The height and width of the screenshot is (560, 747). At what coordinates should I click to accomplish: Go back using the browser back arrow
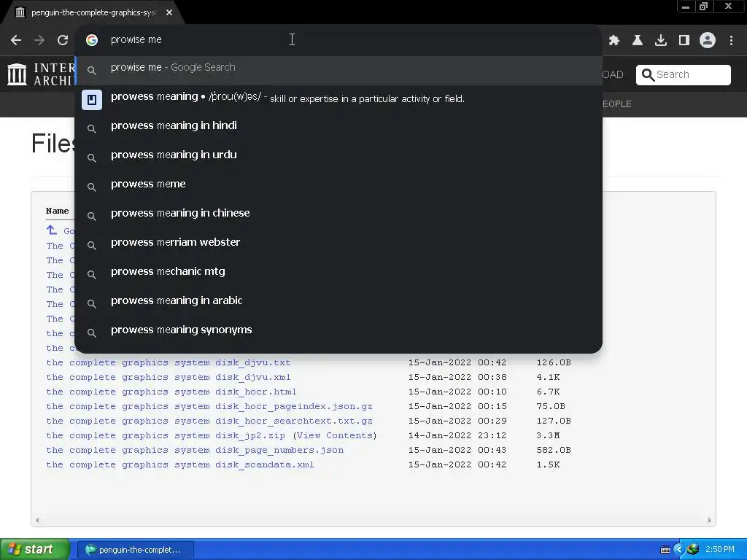tap(16, 40)
